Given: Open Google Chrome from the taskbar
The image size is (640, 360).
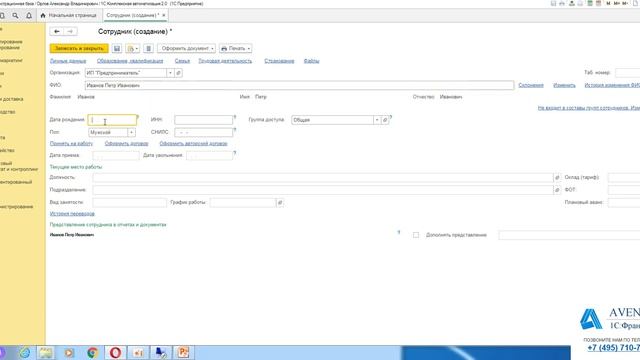Looking at the screenshot, I should coord(92,353).
